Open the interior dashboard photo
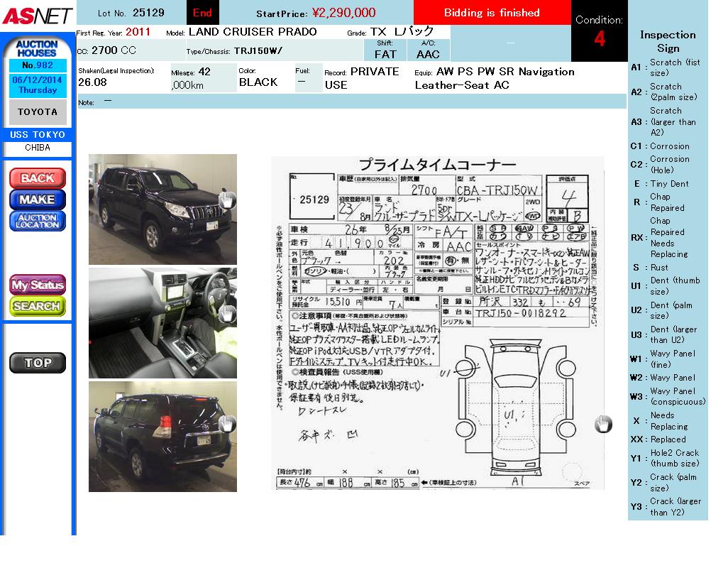The image size is (728, 568). [x=162, y=322]
